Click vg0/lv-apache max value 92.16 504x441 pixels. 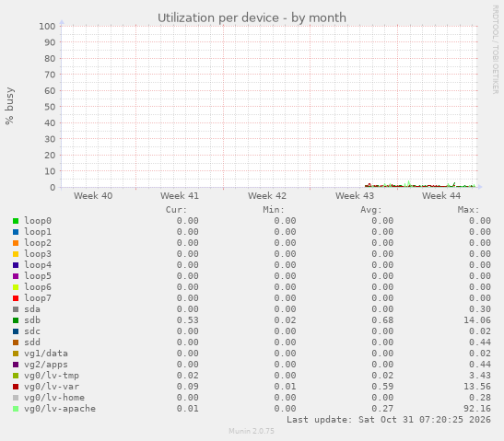point(477,409)
